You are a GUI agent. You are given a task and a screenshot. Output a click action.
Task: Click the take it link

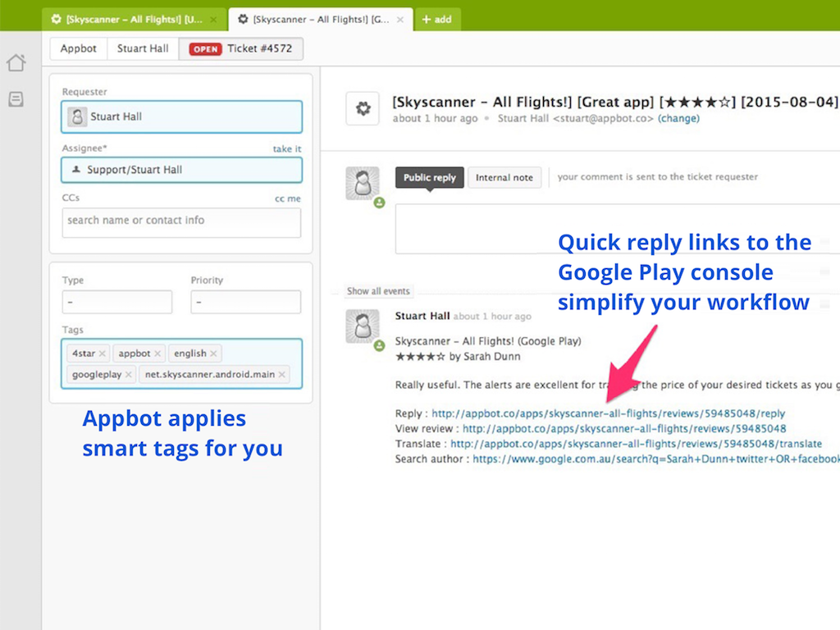287,148
